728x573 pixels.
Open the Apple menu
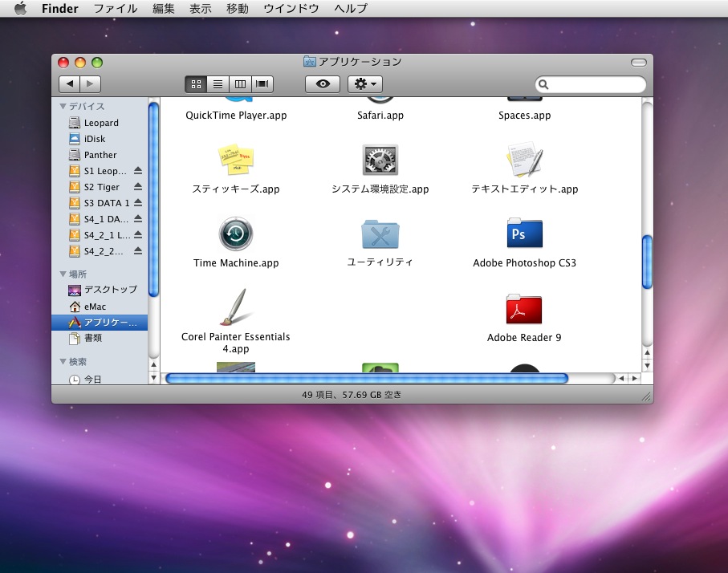pos(20,8)
